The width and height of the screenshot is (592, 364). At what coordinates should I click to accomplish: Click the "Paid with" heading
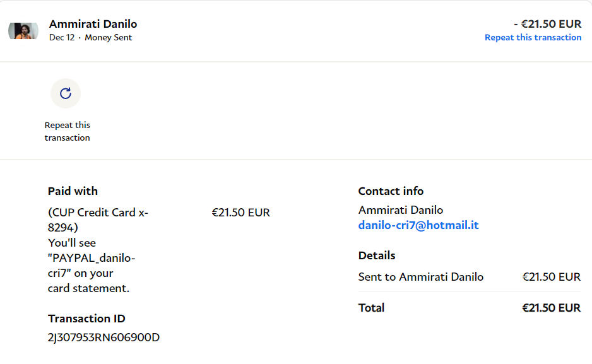73,191
